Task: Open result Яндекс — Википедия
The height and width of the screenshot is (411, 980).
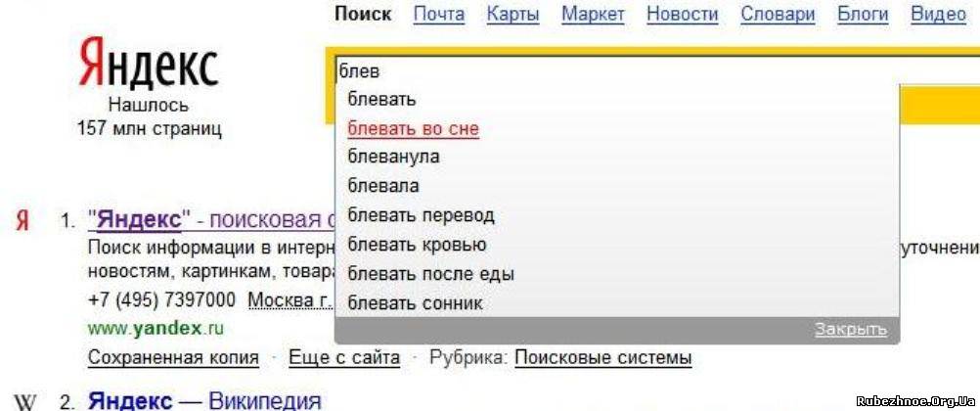Action: (x=204, y=401)
